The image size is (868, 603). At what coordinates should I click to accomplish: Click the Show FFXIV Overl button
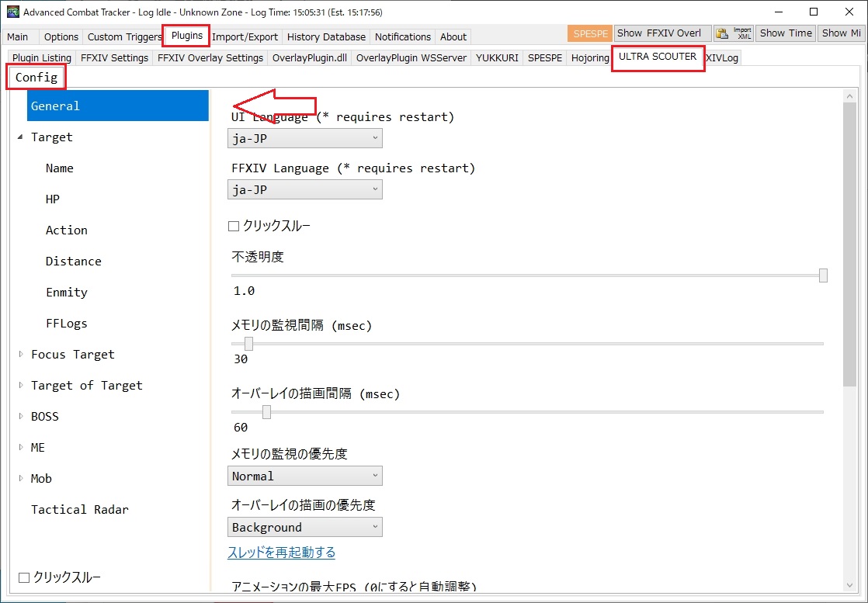click(662, 33)
